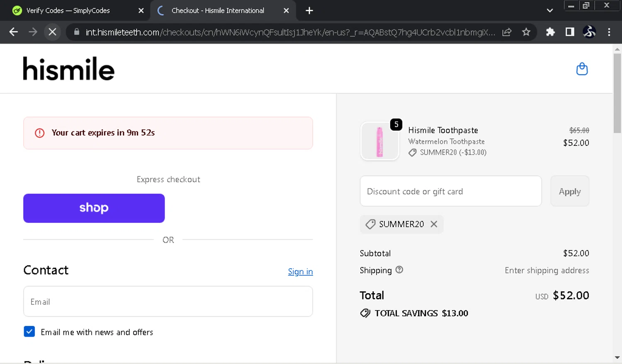Select the Subtotal $52.00 value

click(576, 253)
